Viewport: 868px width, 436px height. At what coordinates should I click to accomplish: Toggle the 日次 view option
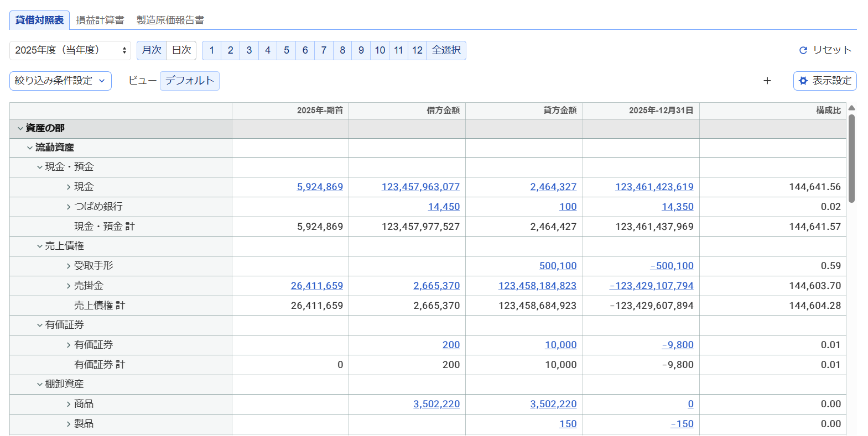[181, 50]
